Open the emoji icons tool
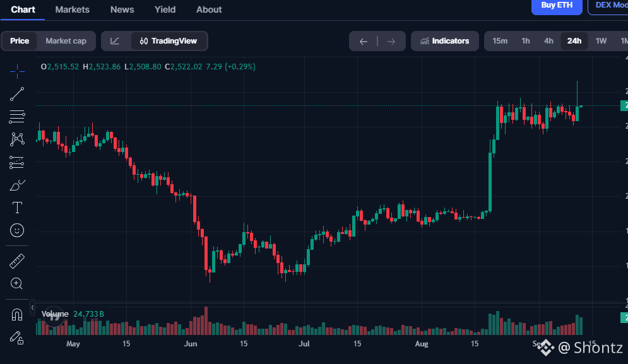 pyautogui.click(x=17, y=230)
